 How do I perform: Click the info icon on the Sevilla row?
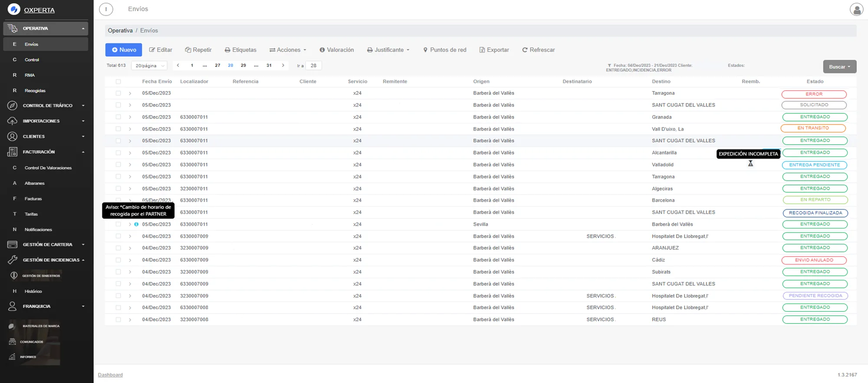coord(136,225)
